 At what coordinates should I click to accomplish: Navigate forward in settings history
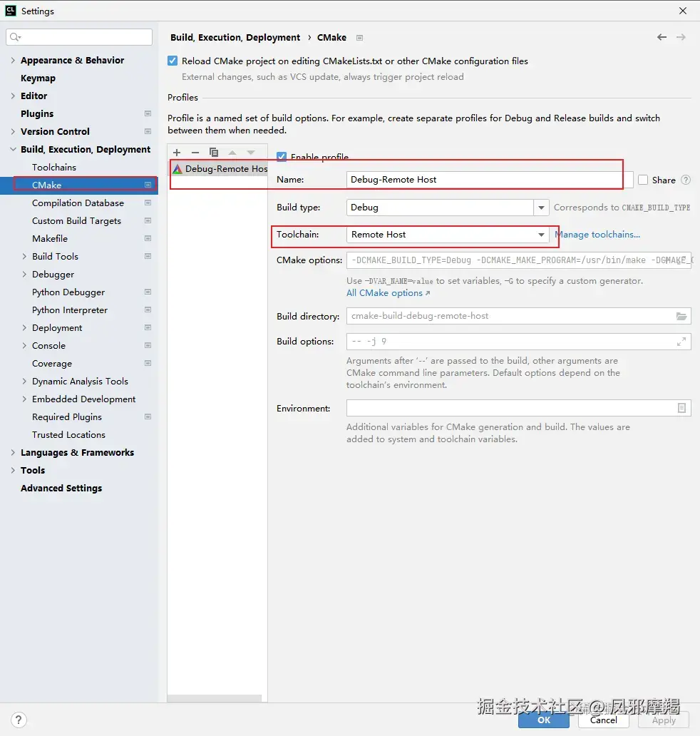coord(681,37)
